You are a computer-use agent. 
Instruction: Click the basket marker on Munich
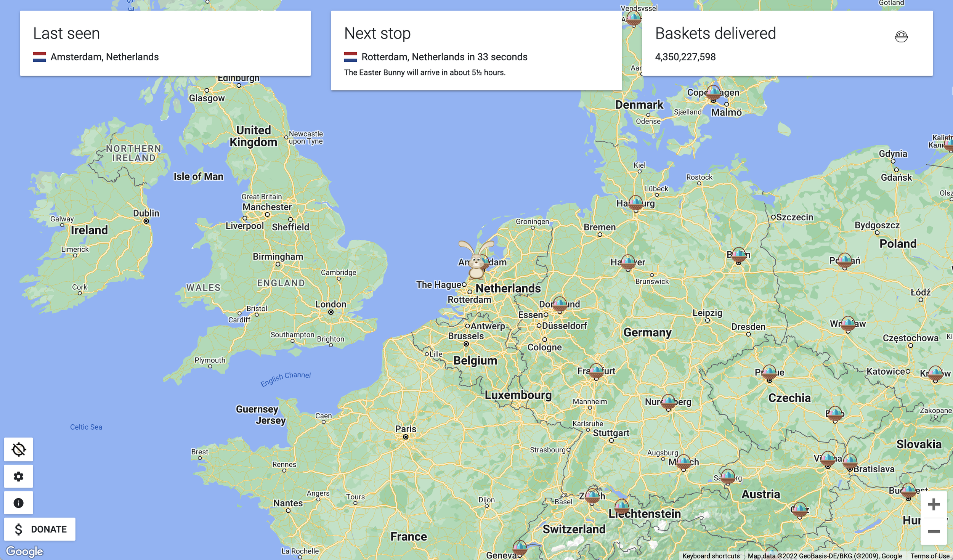[683, 462]
